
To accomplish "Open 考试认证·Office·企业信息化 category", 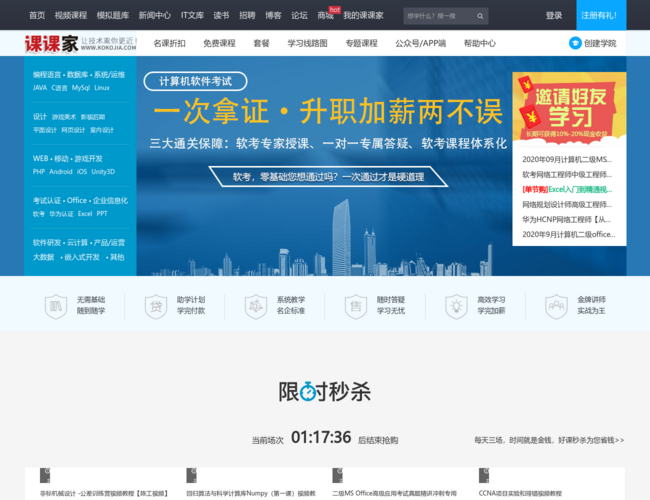I will [80, 200].
